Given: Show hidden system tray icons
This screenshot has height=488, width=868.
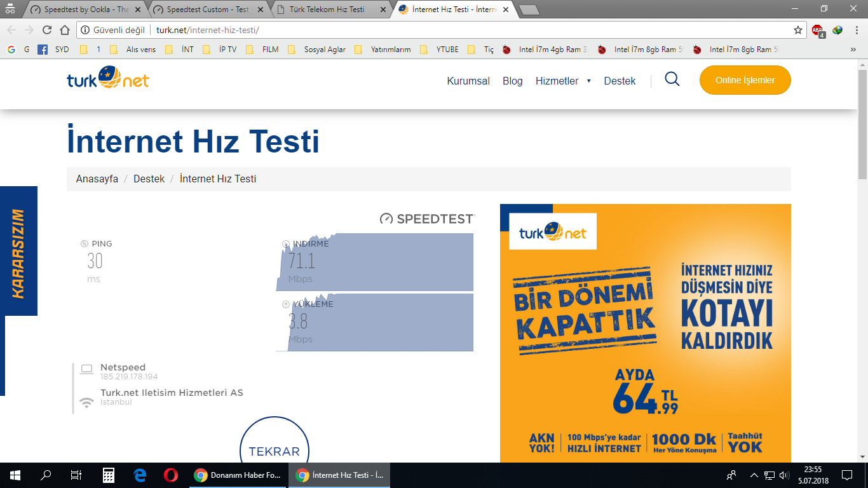Looking at the screenshot, I should (754, 475).
